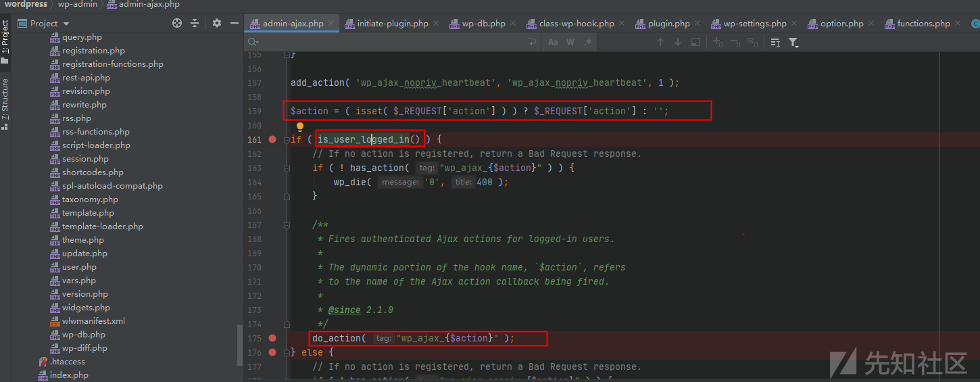
Task: Remove breakpoint on line 175
Action: 272,338
